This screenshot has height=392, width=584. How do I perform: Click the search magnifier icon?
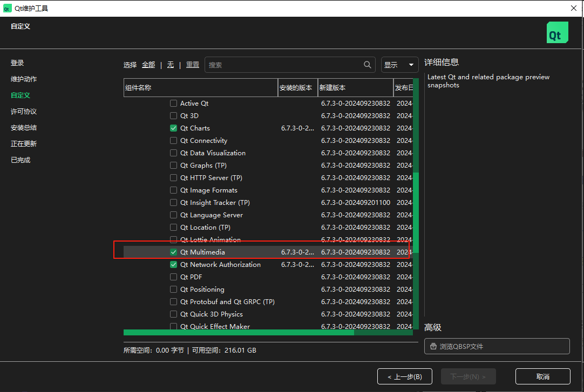click(x=367, y=65)
